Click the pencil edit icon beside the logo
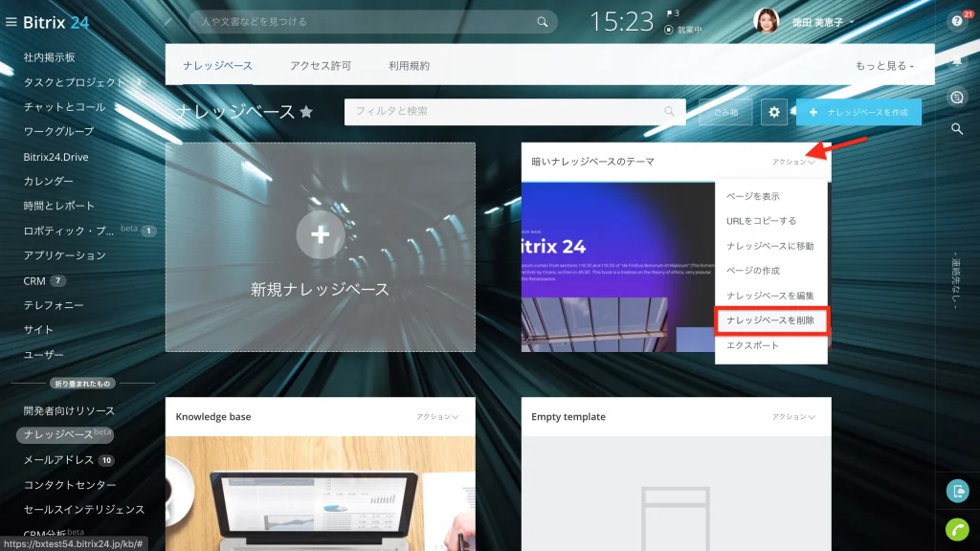980x551 pixels. click(167, 22)
